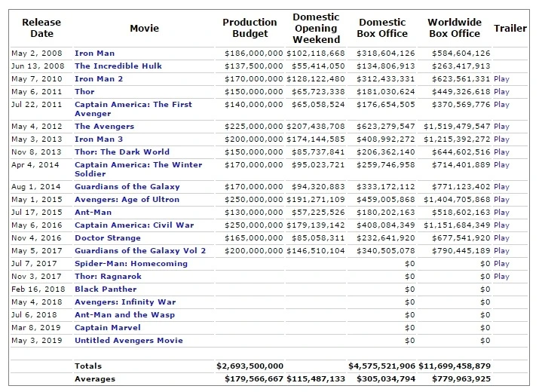
Task: Click the Worldwide Box Office header
Action: click(x=455, y=28)
